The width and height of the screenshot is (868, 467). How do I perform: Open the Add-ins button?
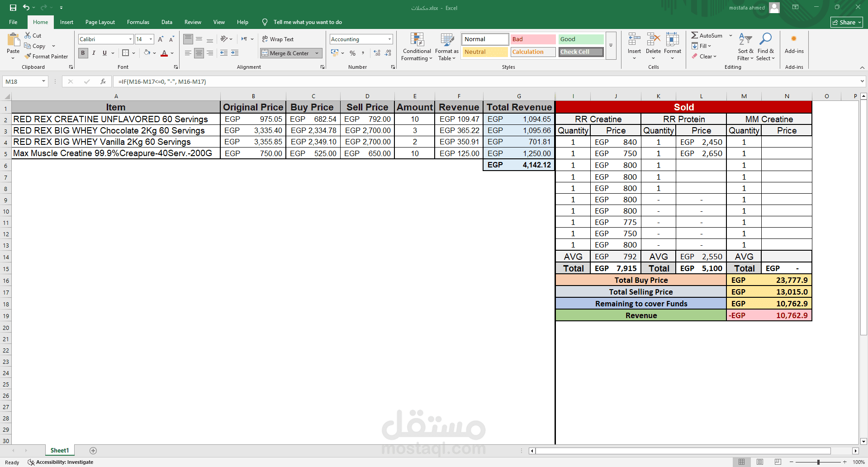click(x=794, y=44)
